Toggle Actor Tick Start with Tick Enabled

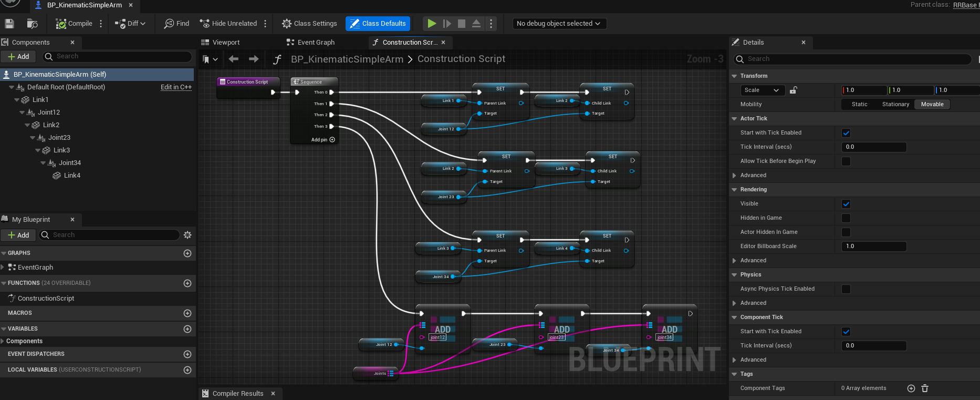pyautogui.click(x=846, y=133)
